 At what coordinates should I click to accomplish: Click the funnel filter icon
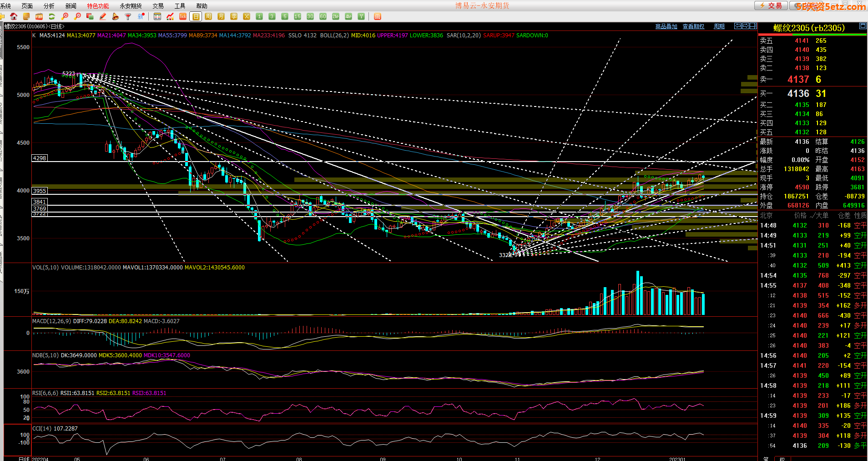(128, 16)
